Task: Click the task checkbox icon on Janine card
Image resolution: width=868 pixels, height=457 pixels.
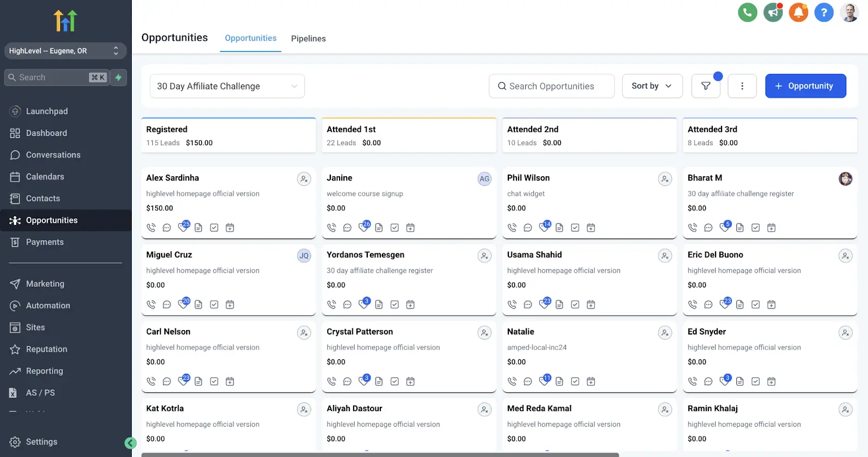Action: (x=395, y=228)
